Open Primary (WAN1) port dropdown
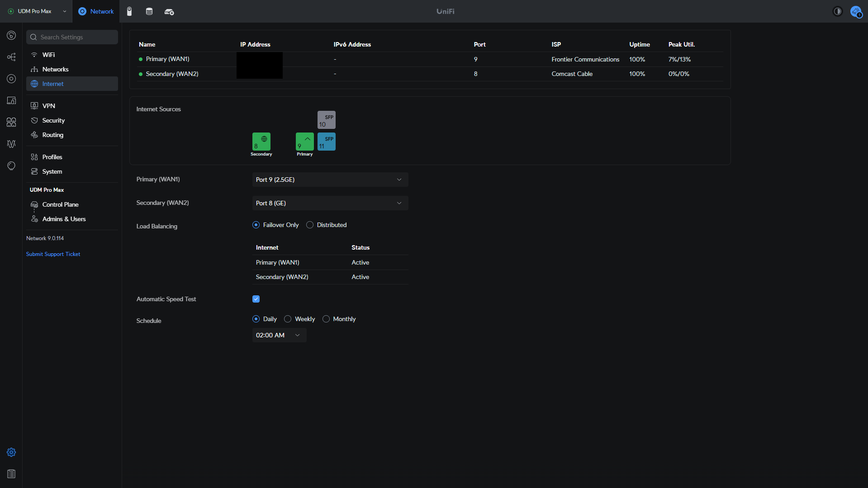The width and height of the screenshot is (868, 488). 330,180
